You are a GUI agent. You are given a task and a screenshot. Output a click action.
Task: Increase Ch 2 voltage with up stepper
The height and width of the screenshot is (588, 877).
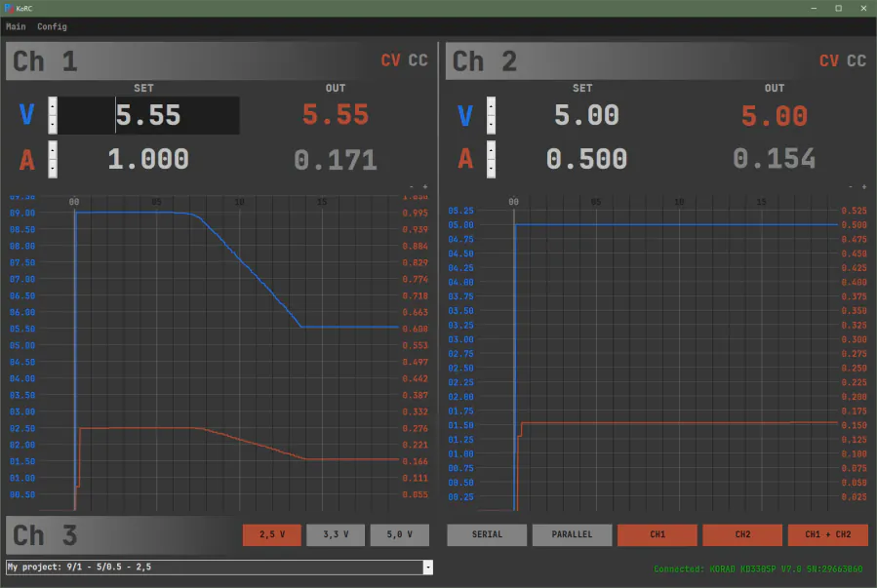(491, 105)
